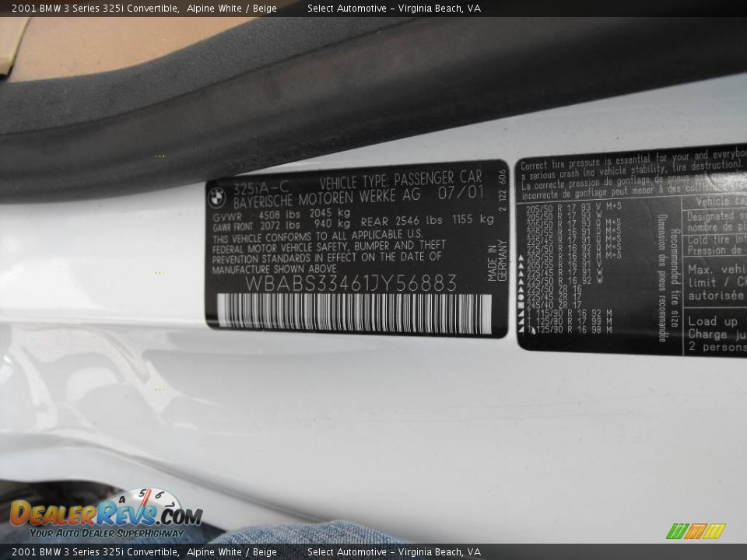This screenshot has width=747, height=560.
Task: Click header caption 'Alpine White / Beige'
Action: pyautogui.click(x=232, y=8)
